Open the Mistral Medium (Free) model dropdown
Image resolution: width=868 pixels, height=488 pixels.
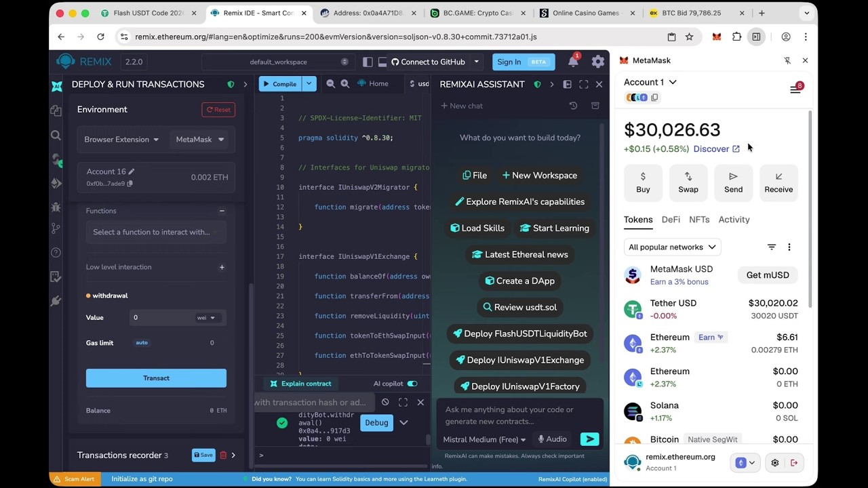pyautogui.click(x=484, y=439)
